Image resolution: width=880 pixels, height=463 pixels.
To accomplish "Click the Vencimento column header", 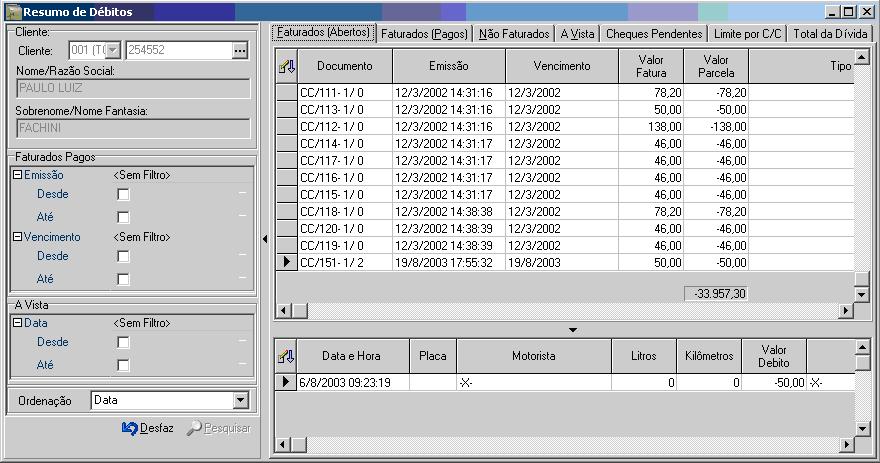I will tap(561, 66).
